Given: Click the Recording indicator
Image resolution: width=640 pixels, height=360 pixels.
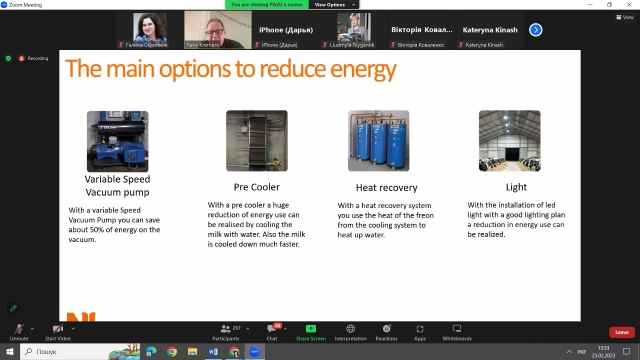Looking at the screenshot, I should tap(33, 58).
